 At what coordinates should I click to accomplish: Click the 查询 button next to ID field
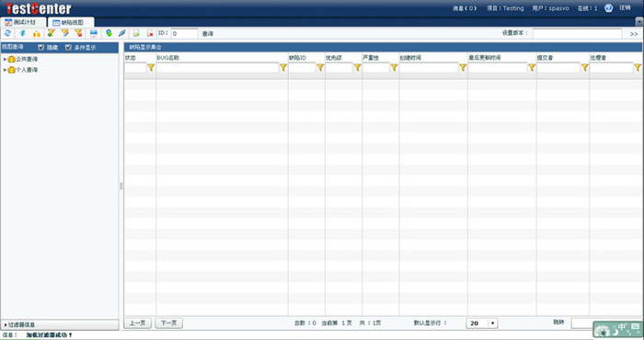[208, 34]
